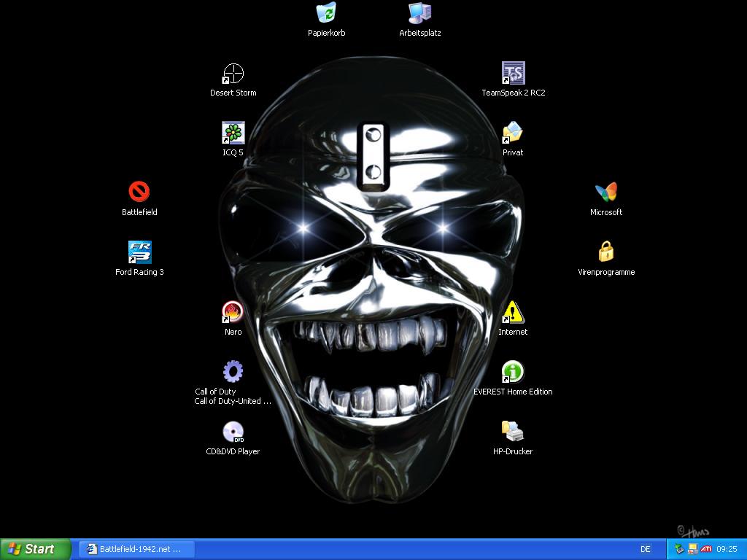
Task: Select the Arbeitsplatz computer icon
Action: 419,13
